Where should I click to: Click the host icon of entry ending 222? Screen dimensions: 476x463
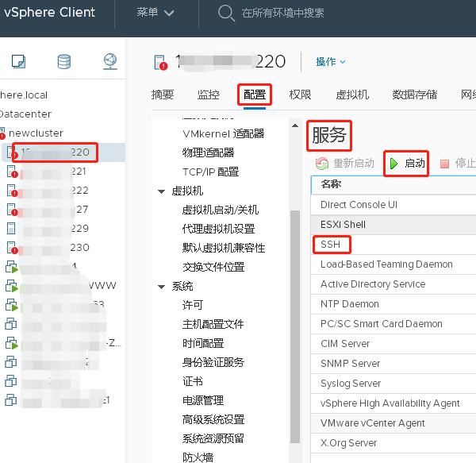coord(12,191)
